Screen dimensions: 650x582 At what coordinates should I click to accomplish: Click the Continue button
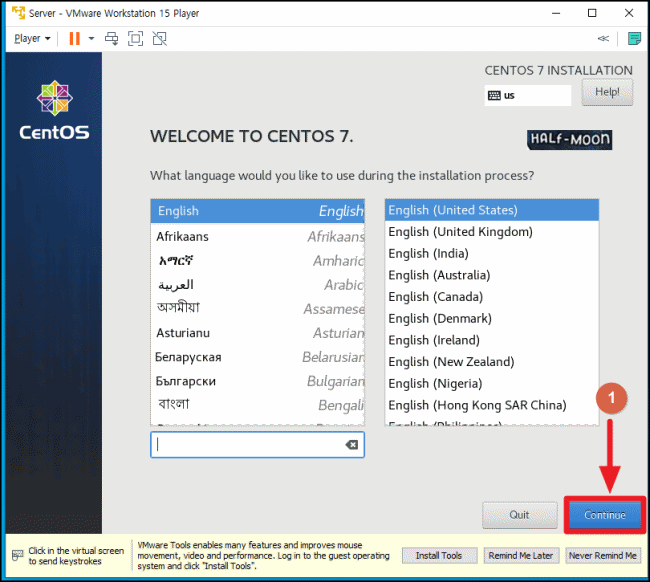click(605, 515)
